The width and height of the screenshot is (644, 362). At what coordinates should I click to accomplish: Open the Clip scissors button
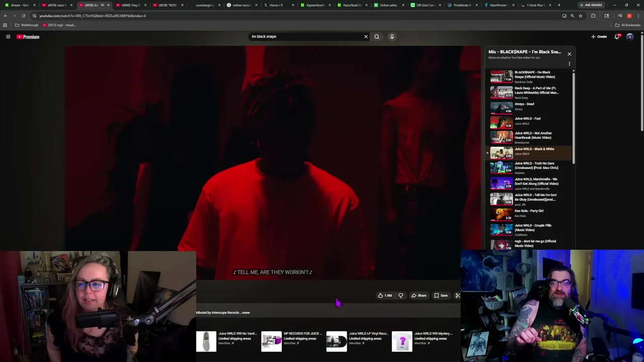click(457, 296)
